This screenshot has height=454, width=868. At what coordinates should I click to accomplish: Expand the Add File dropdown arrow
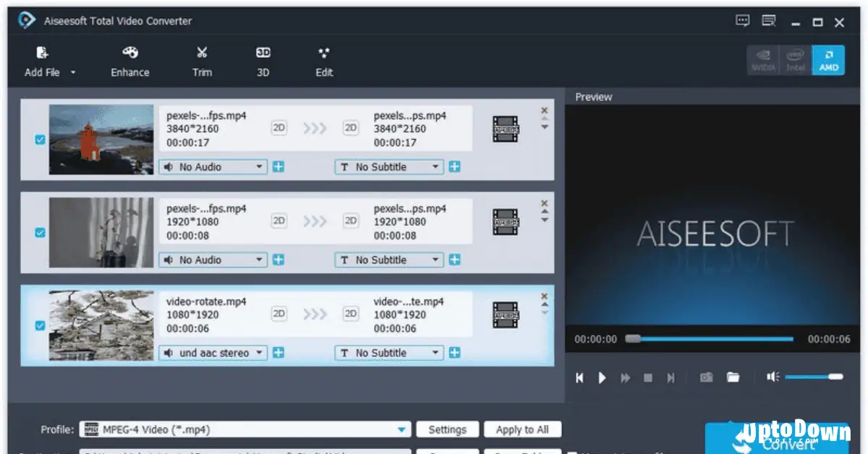point(73,72)
